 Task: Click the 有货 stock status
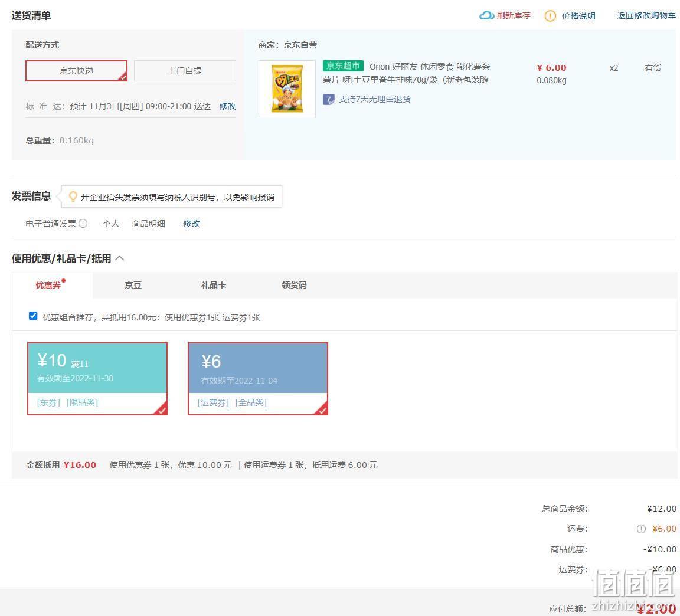tap(653, 68)
